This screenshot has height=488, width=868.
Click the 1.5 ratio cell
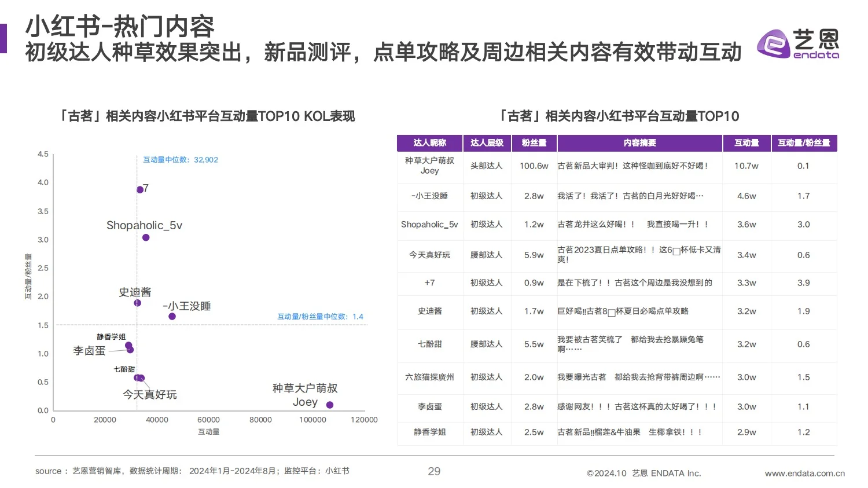coord(804,377)
